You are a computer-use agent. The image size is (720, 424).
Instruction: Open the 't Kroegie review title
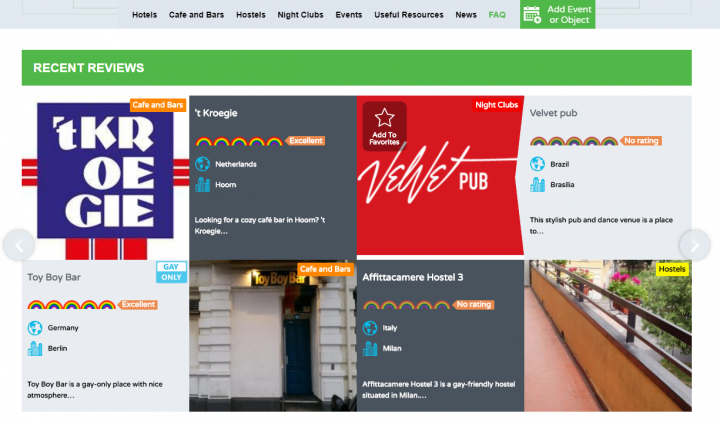point(216,113)
